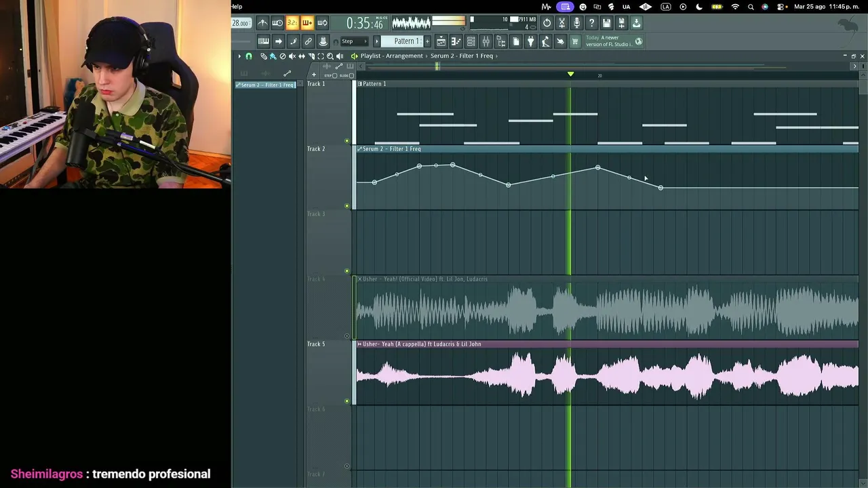Enable the STEP checkbox
This screenshot has width=868, height=488.
tap(334, 75)
